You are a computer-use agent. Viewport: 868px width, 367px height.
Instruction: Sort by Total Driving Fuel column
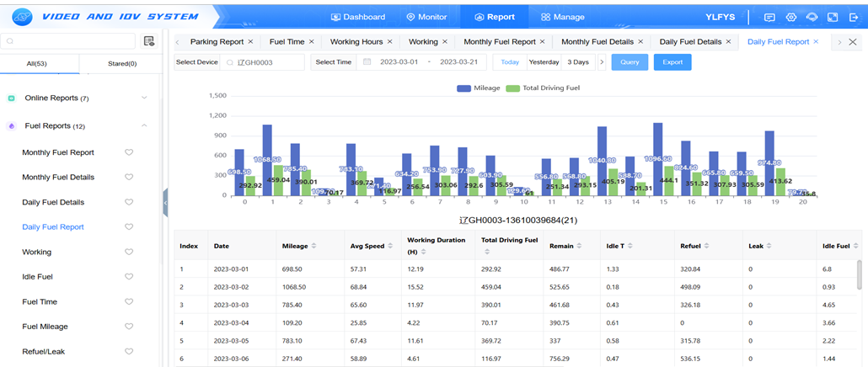pos(487,252)
